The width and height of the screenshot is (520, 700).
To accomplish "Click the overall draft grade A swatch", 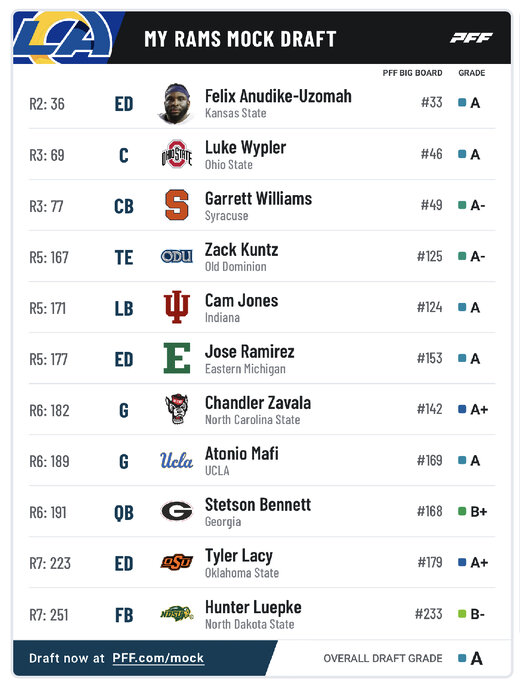I will coord(462,658).
